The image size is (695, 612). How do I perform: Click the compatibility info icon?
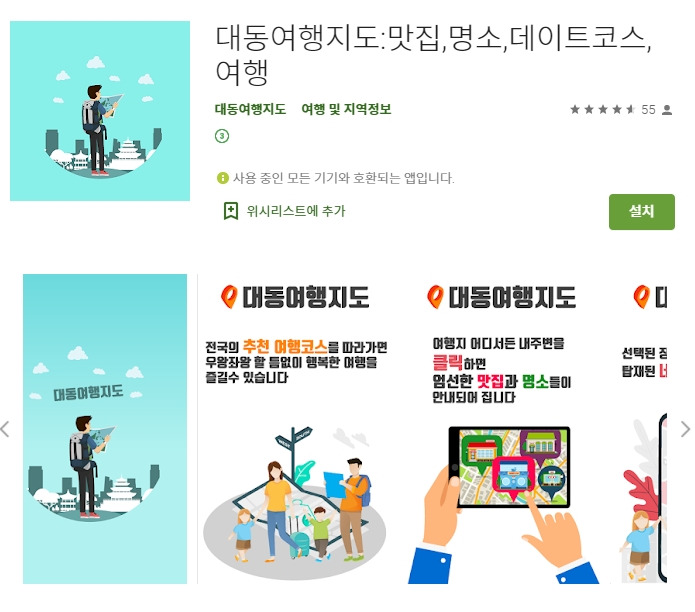click(223, 178)
